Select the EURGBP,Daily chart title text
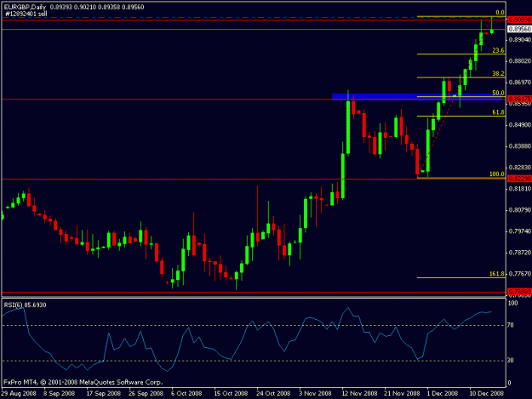Screen dimensions: 532x399 click(25, 7)
